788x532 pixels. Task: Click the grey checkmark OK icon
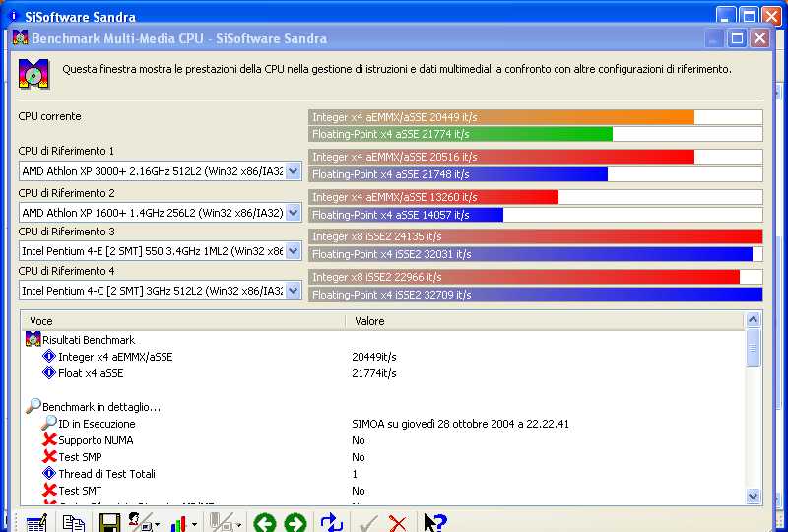point(367,524)
